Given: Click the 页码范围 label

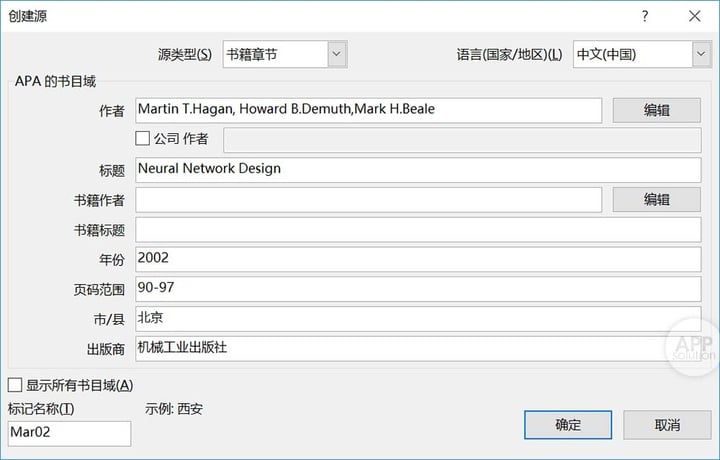Looking at the screenshot, I should [99, 290].
